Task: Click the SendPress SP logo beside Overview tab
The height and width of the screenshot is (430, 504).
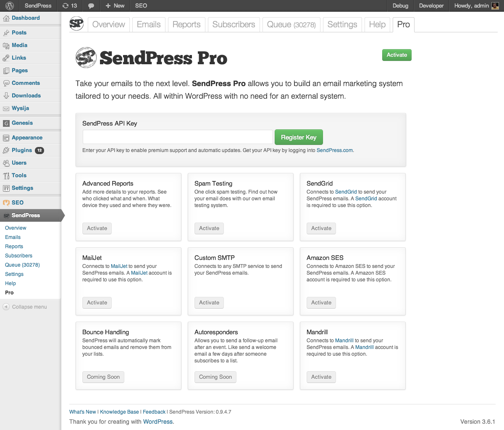Action: pos(76,24)
